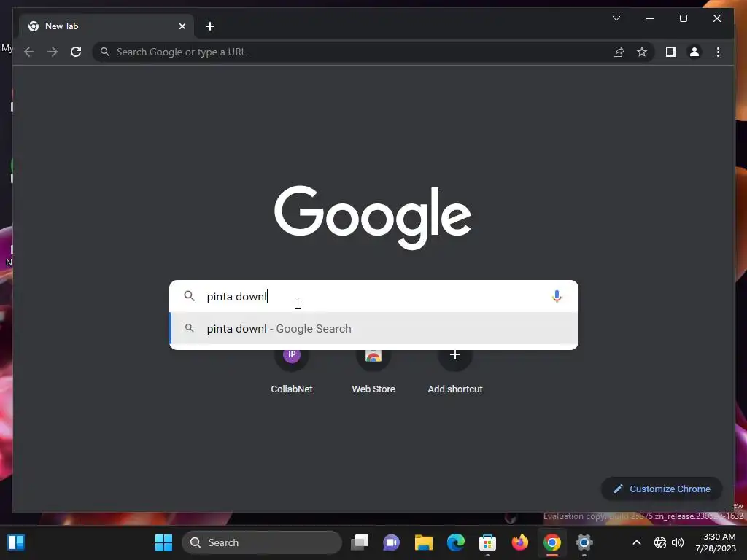Open a new tab with plus button
This screenshot has width=747, height=560.
click(210, 26)
